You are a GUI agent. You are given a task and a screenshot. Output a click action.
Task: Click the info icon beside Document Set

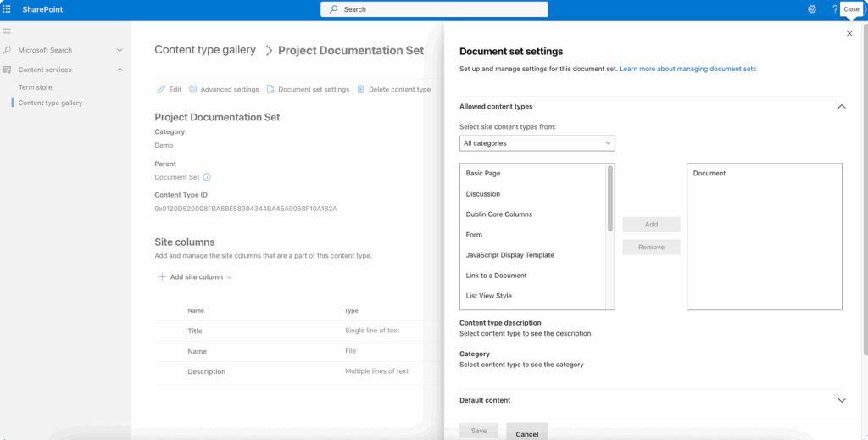click(207, 177)
